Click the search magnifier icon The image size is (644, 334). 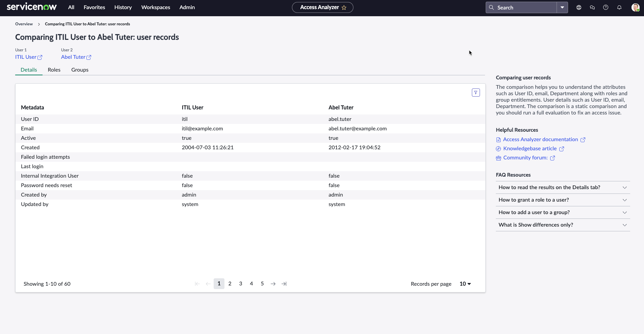[491, 7]
